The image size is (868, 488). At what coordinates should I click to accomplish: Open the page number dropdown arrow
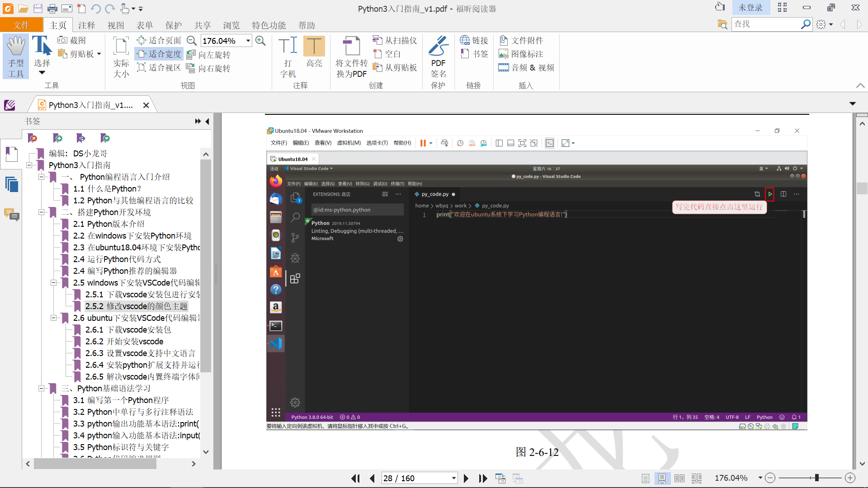tap(453, 478)
